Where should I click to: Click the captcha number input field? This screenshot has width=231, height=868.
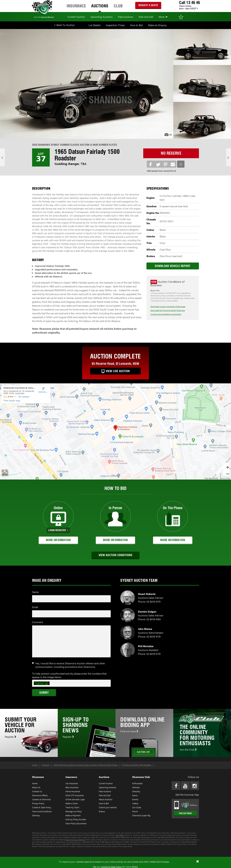(71, 683)
